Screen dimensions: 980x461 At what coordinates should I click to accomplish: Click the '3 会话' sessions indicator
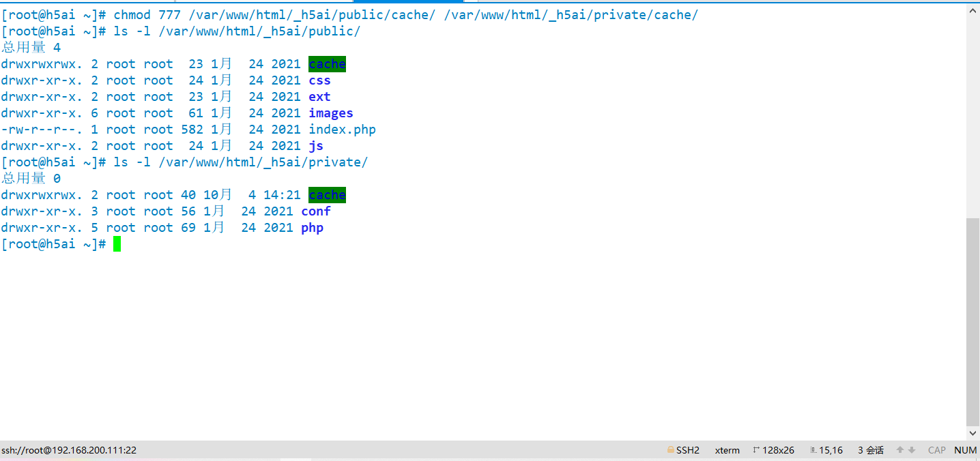pyautogui.click(x=871, y=450)
